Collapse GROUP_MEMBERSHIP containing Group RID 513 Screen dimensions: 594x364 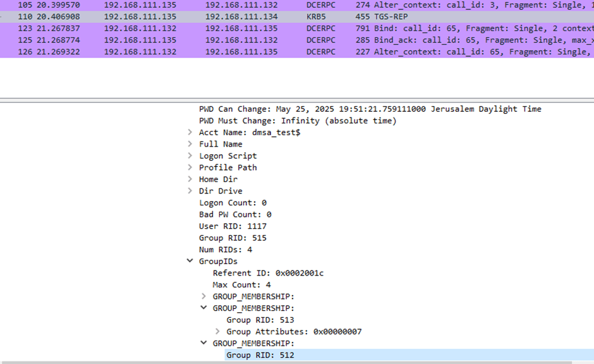click(x=203, y=308)
